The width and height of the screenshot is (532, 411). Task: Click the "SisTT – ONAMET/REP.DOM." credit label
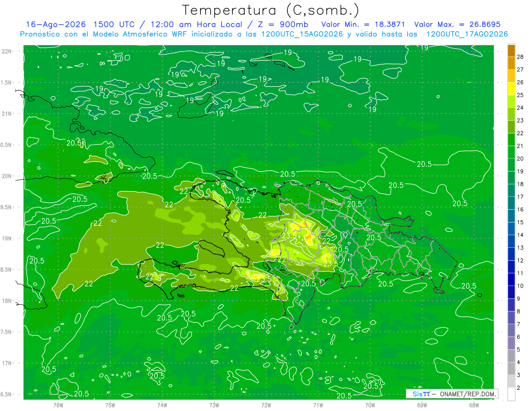(452, 394)
